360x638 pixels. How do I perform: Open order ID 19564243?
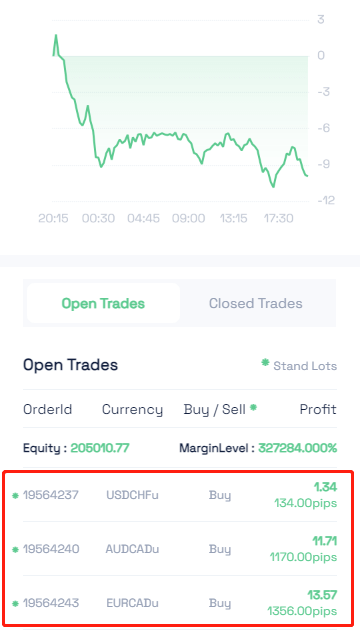point(51,603)
